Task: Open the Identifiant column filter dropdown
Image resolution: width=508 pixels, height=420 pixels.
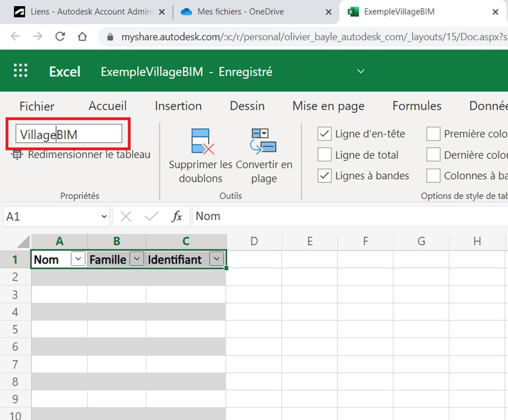Action: [x=217, y=259]
